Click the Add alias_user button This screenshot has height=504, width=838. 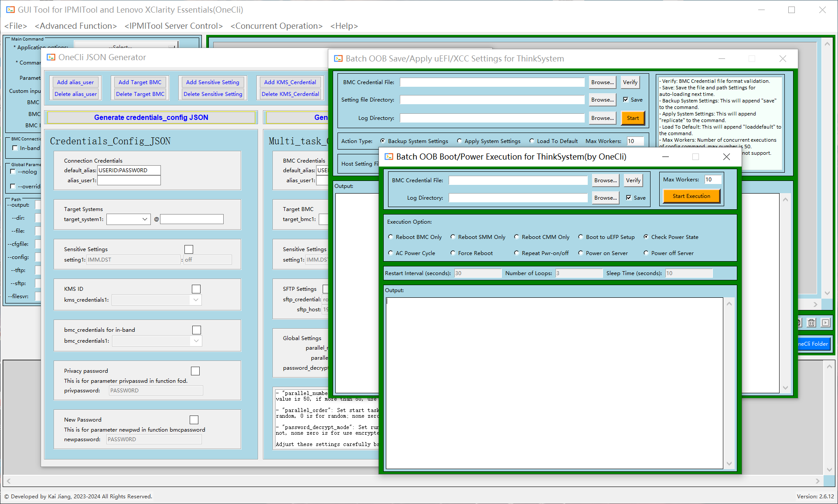pyautogui.click(x=75, y=82)
